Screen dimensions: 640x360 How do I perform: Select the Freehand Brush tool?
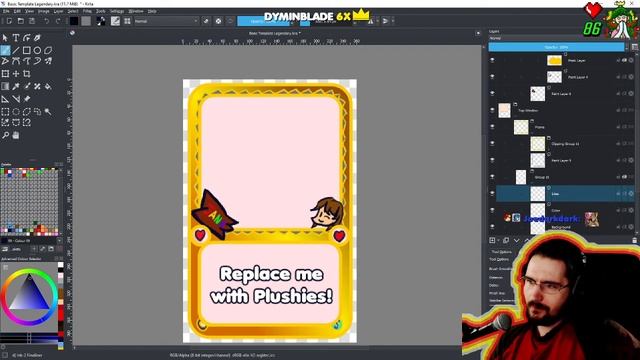tap(5, 51)
